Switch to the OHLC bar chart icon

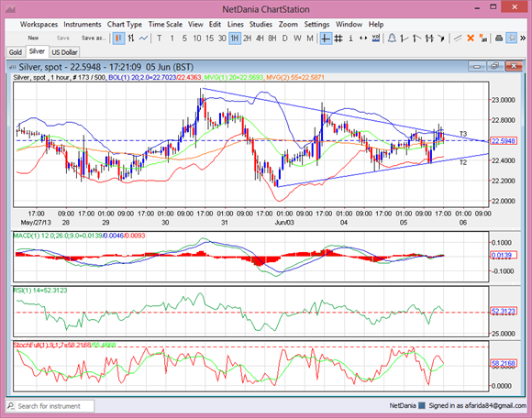(x=131, y=38)
